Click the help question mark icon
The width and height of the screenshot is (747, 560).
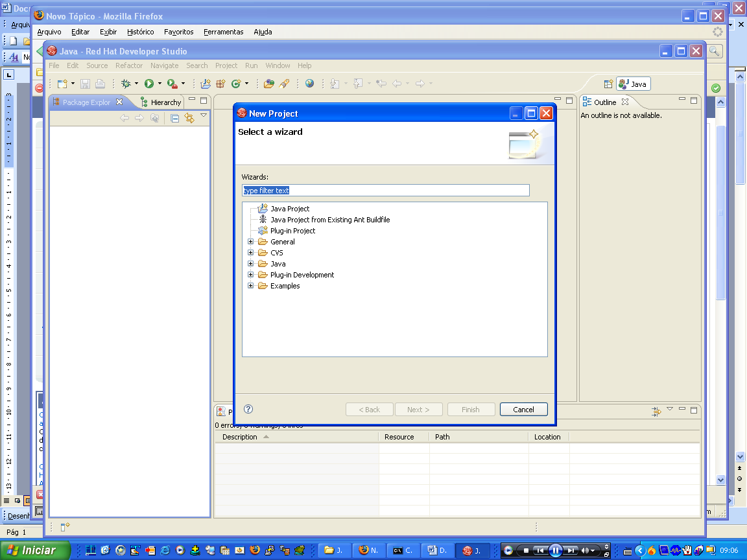point(248,409)
